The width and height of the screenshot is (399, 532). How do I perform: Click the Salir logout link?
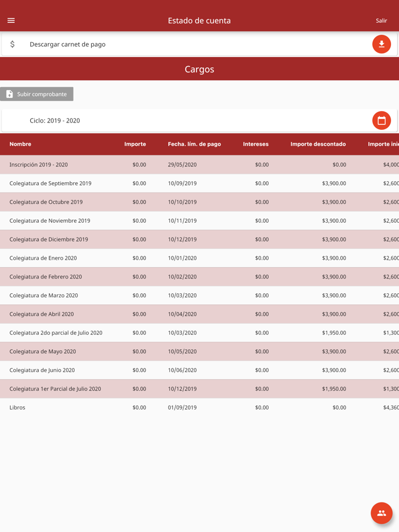pyautogui.click(x=381, y=21)
